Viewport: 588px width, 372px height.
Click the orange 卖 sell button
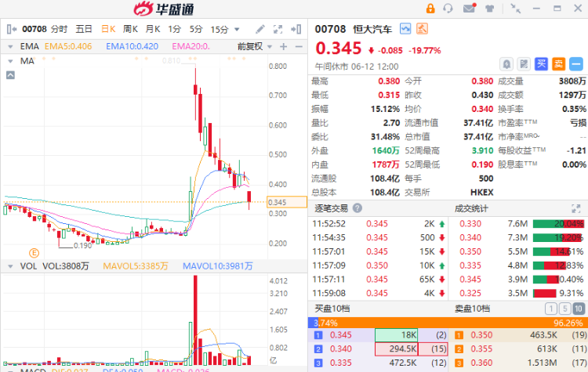558,64
